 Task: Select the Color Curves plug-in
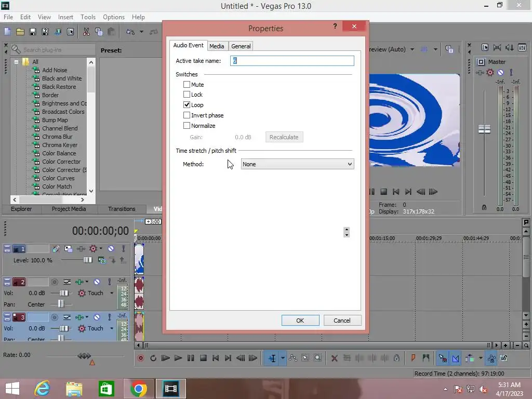pos(58,178)
